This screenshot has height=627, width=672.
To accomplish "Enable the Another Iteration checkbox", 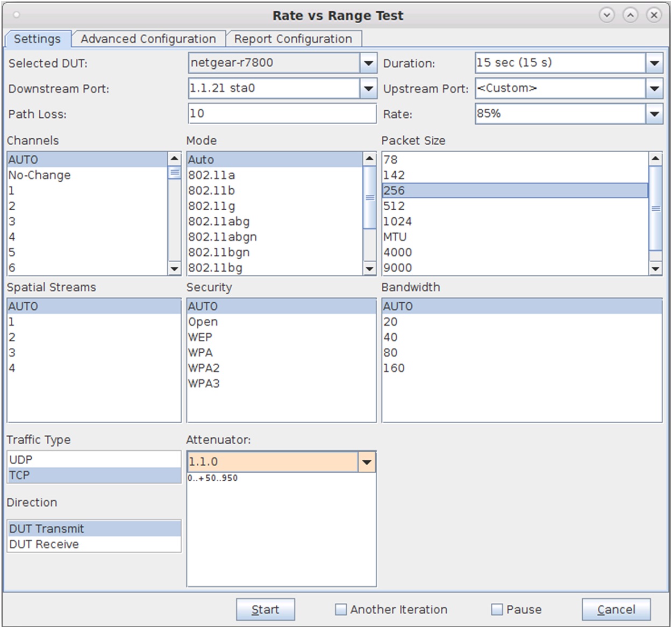I will 341,609.
